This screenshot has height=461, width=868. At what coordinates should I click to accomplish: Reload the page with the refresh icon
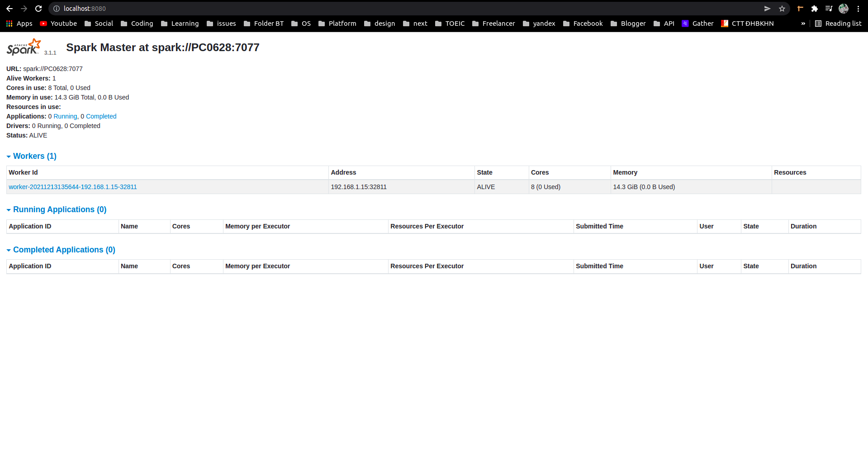(38, 9)
